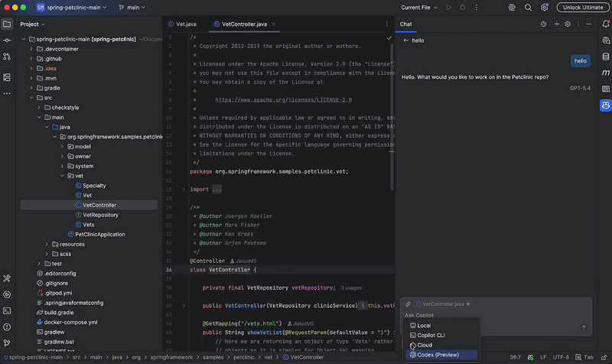Image resolution: width=612 pixels, height=364 pixels.
Task: Switch to the Vet.java tab
Action: tap(182, 24)
